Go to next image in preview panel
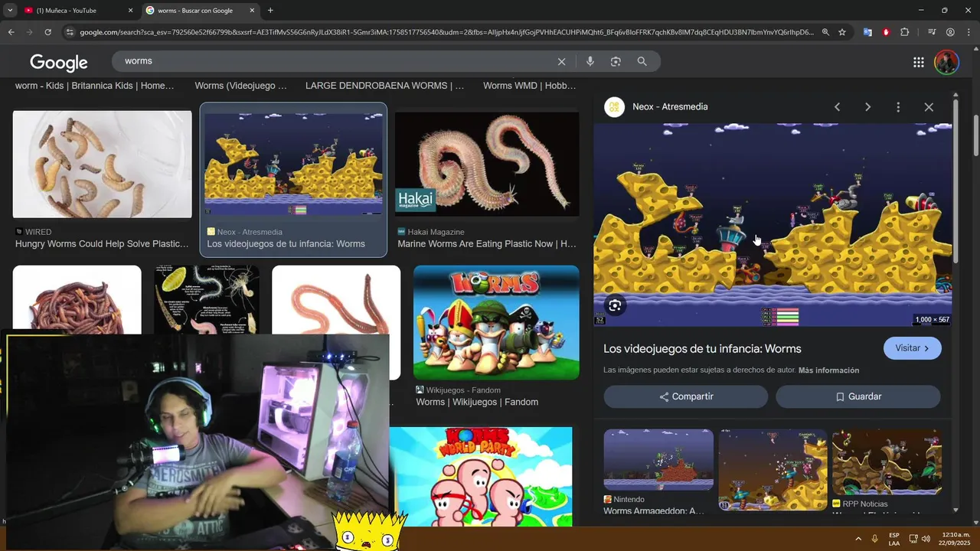The width and height of the screenshot is (980, 551). [867, 107]
